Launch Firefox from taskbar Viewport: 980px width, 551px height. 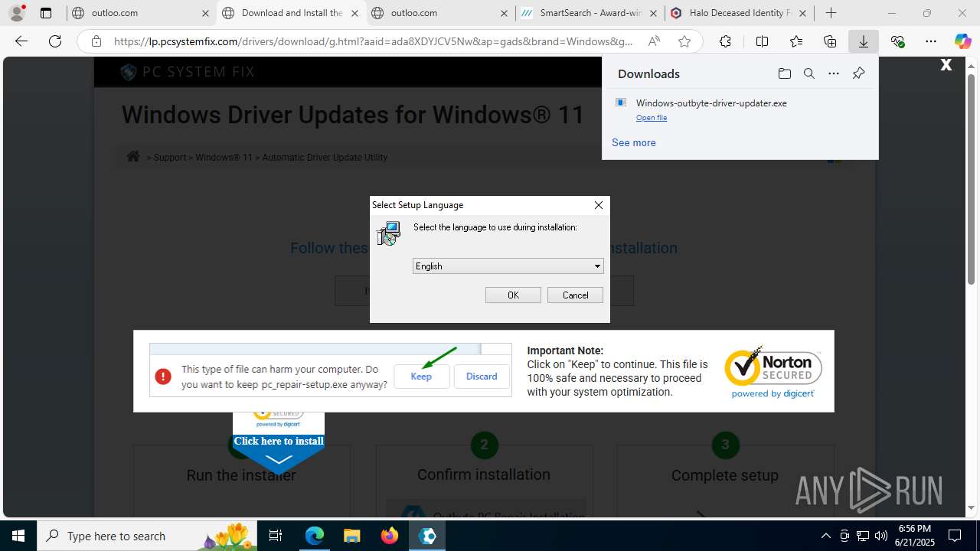(390, 536)
